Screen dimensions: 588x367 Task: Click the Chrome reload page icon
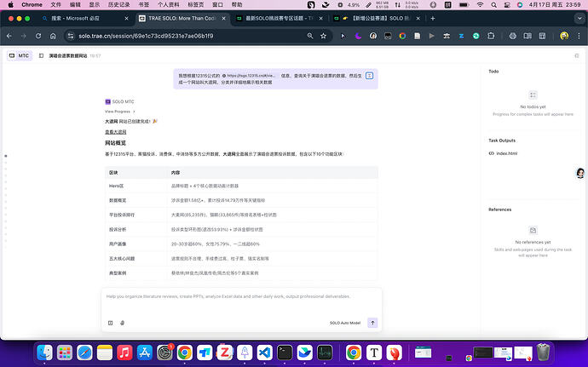coord(37,35)
